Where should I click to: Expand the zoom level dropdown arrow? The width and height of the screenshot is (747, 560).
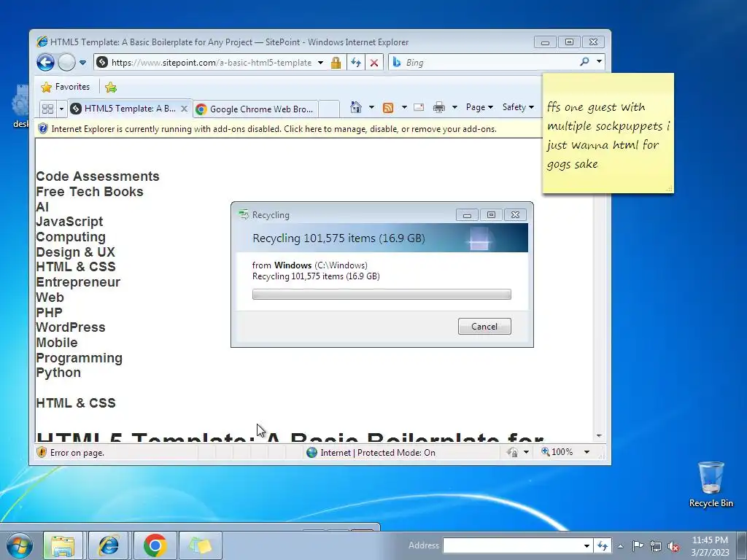587,452
